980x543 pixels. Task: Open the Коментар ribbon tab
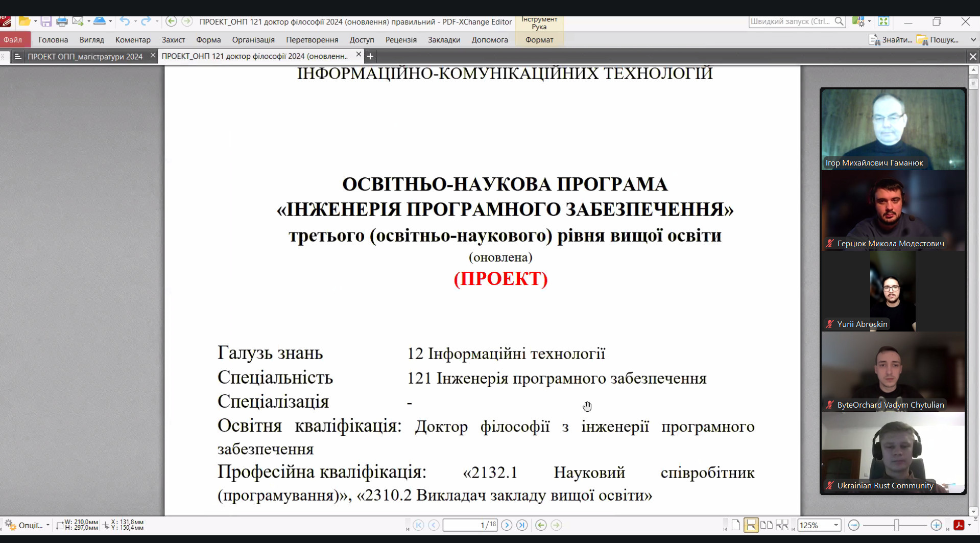click(133, 40)
